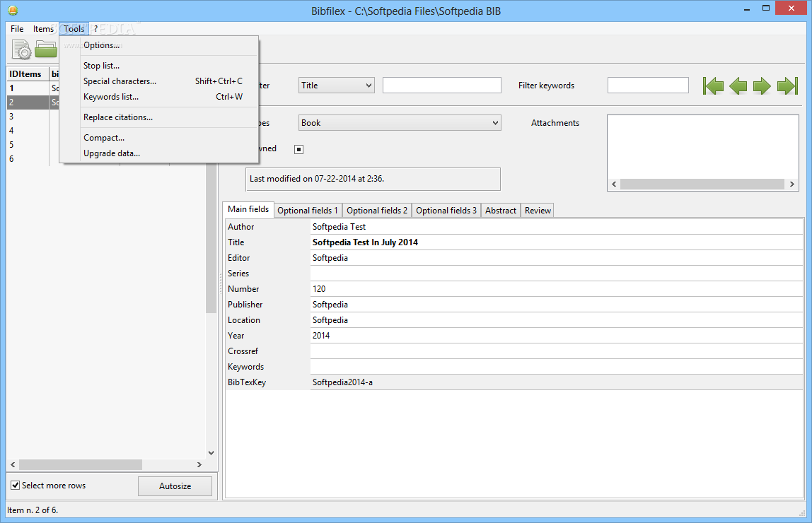Image resolution: width=812 pixels, height=523 pixels.
Task: Open the Abstract tab
Action: coord(501,211)
